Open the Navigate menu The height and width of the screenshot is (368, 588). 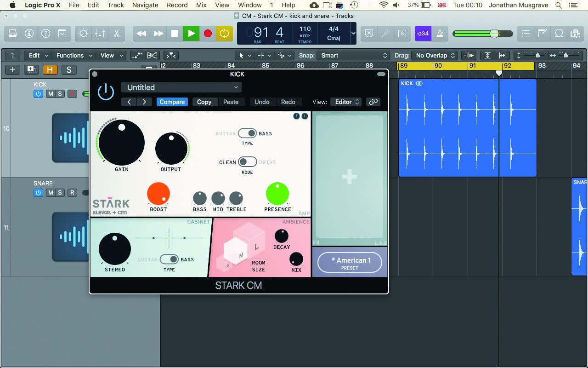(x=145, y=5)
